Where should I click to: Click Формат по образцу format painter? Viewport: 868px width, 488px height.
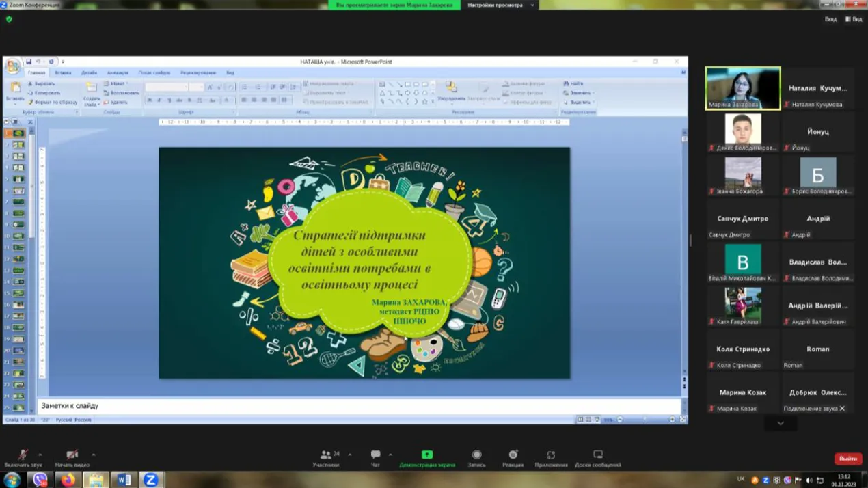pyautogui.click(x=53, y=102)
